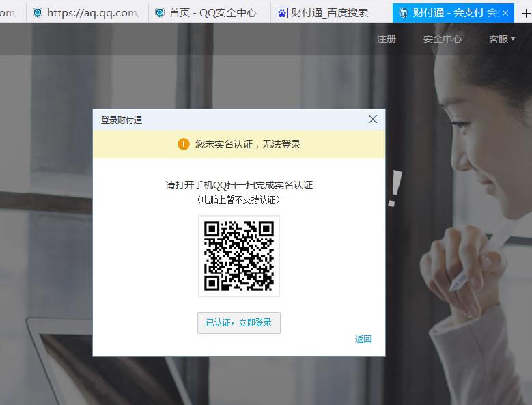
Task: Open a new browser tab with plus
Action: [526, 13]
